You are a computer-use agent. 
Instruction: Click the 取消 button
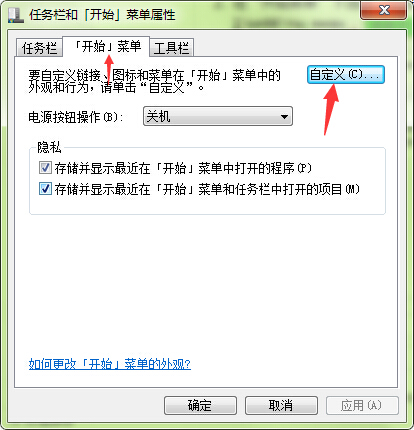coord(281,405)
